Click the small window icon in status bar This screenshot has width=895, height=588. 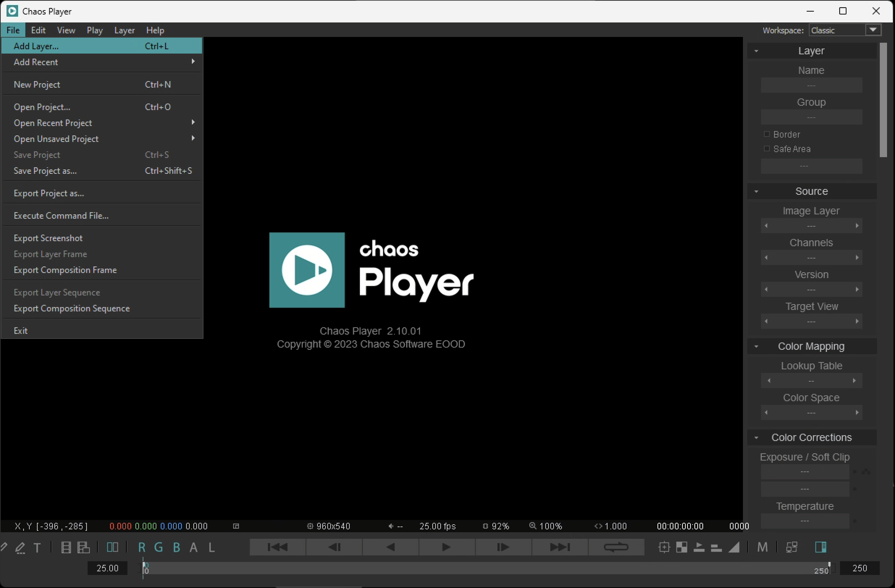pos(236,526)
